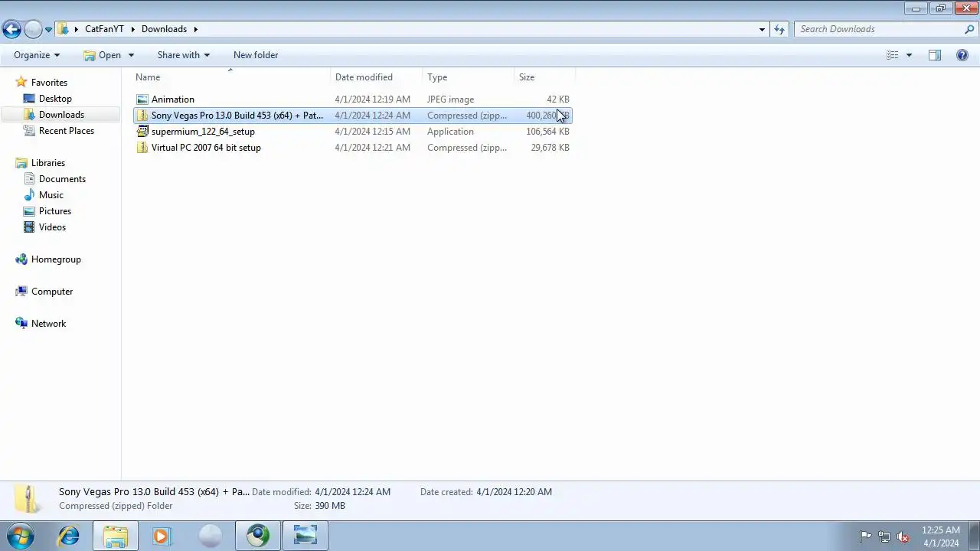980x551 pixels.
Task: Select the supermium_122_64_setup file name
Action: 203,132
